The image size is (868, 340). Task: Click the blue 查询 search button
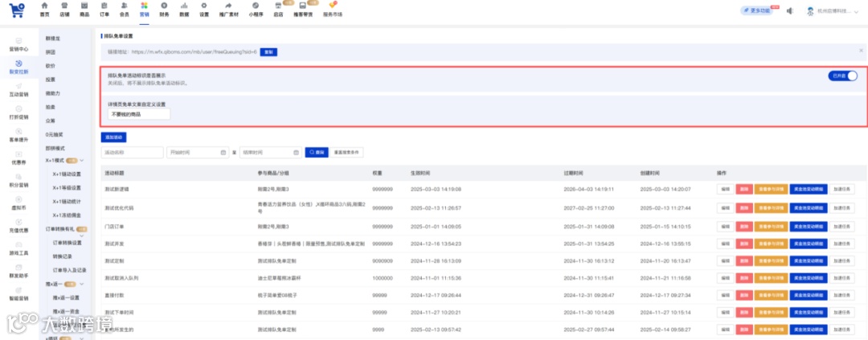[317, 152]
